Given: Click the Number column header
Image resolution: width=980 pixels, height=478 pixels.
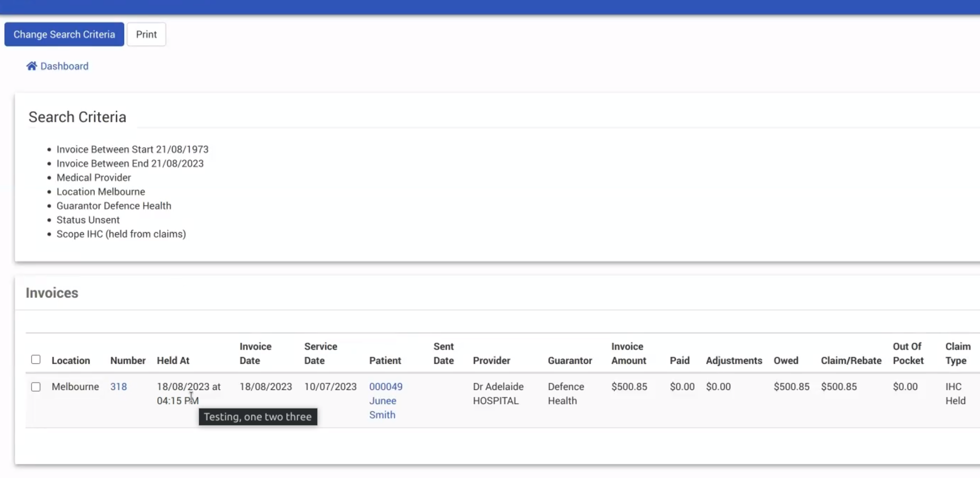Looking at the screenshot, I should 128,360.
